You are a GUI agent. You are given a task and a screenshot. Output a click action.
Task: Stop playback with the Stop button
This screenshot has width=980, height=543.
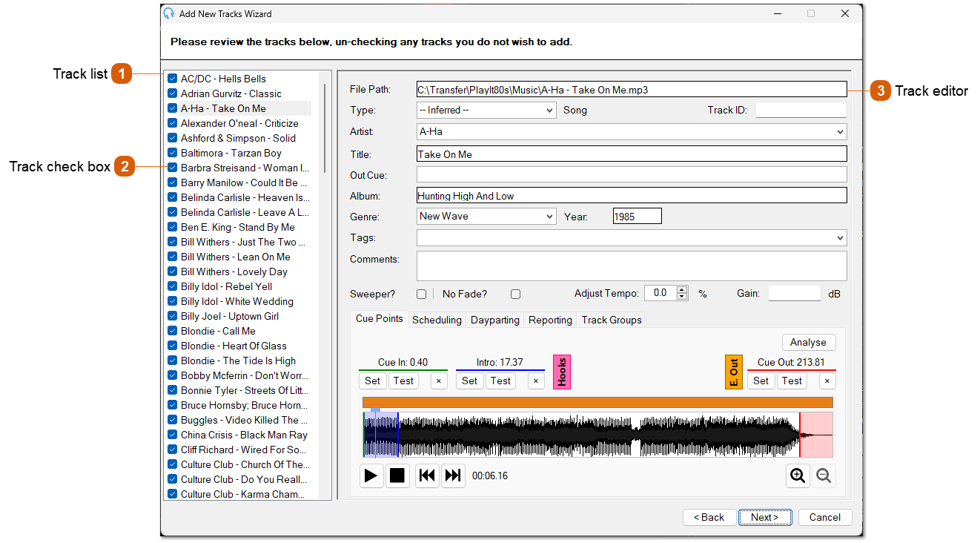pyautogui.click(x=398, y=475)
